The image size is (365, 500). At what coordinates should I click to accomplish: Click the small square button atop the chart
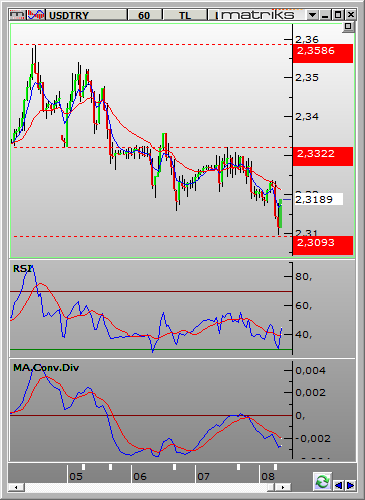348,26
